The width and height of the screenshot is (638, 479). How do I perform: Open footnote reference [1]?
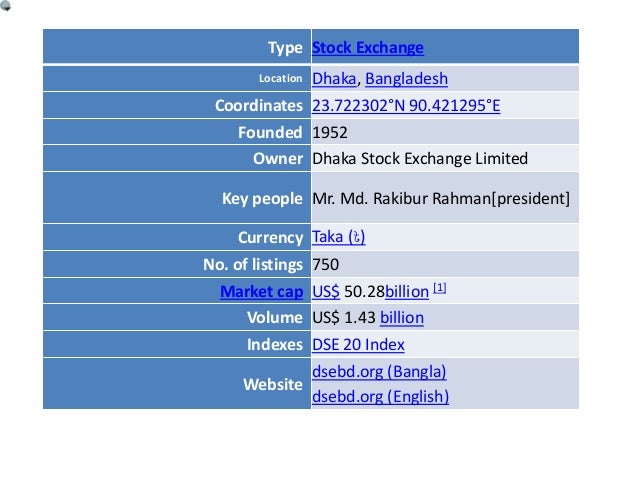(439, 288)
